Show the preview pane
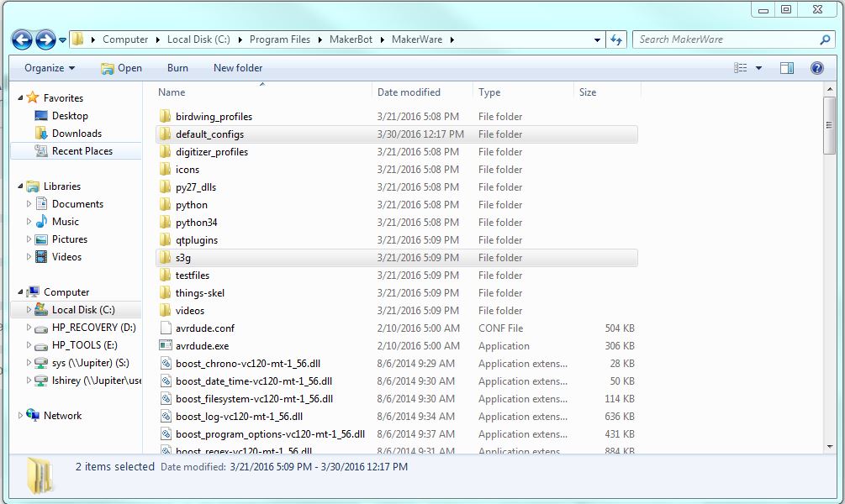Image resolution: width=845 pixels, height=504 pixels. click(787, 68)
